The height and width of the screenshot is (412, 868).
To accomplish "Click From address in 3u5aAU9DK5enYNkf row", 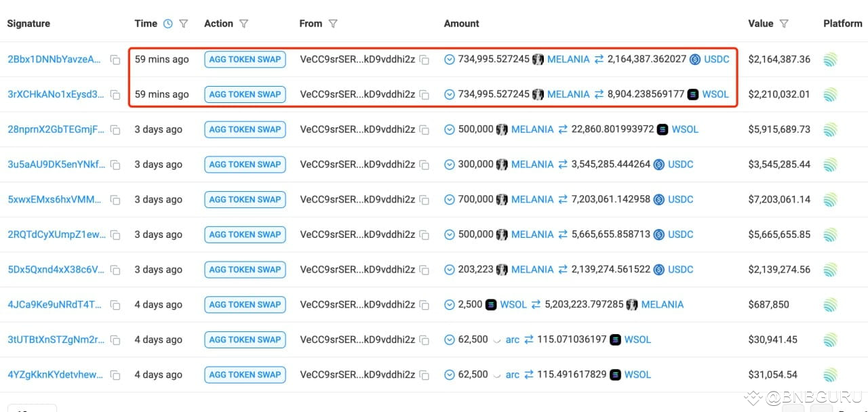I will tap(357, 165).
